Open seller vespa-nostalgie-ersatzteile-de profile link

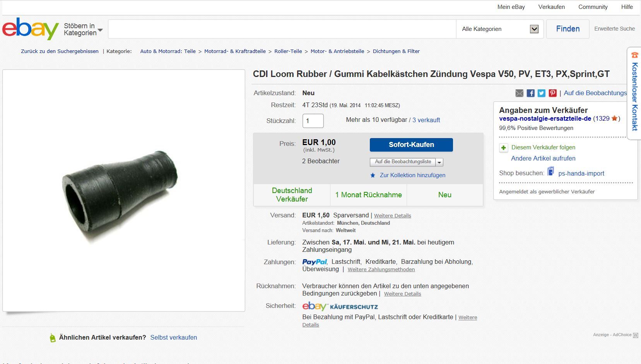pyautogui.click(x=545, y=119)
